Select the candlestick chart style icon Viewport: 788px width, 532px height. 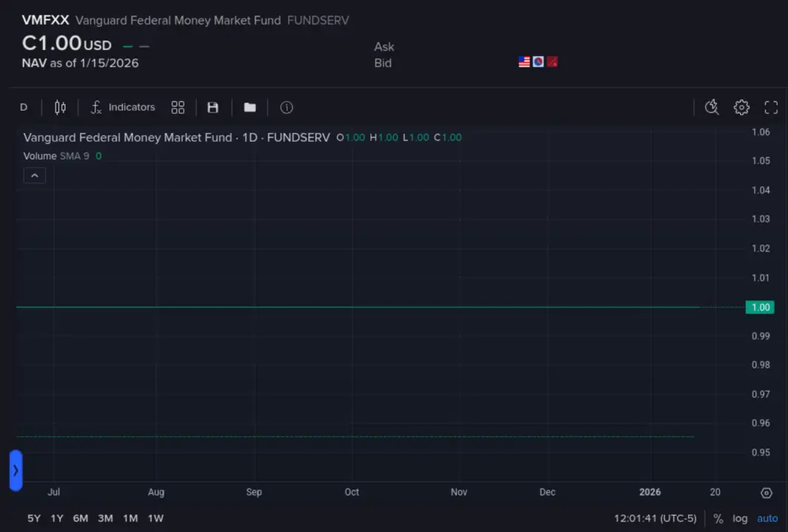[x=60, y=107]
